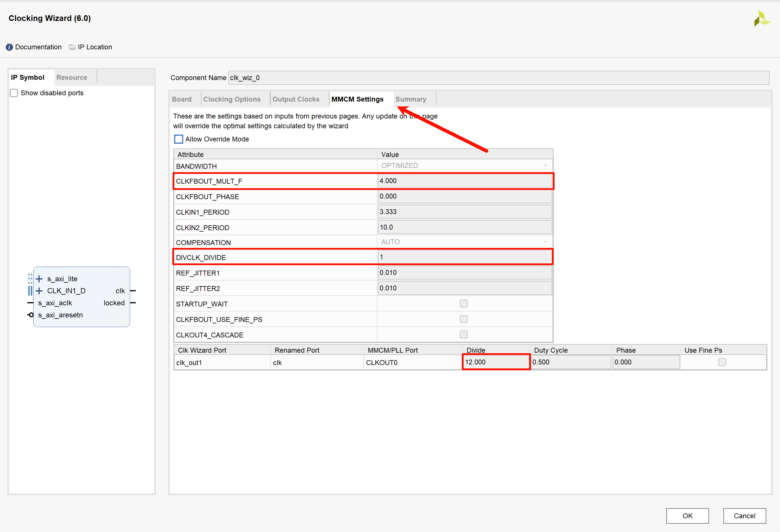Toggle the CLKFBOUT_USE_FINE_PS checkbox
The image size is (780, 532).
464,319
